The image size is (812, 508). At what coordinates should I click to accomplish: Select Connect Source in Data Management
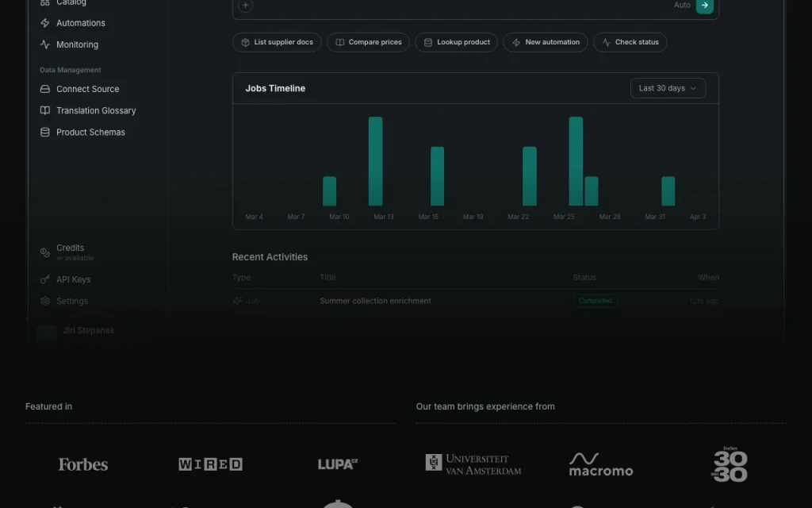tap(87, 89)
